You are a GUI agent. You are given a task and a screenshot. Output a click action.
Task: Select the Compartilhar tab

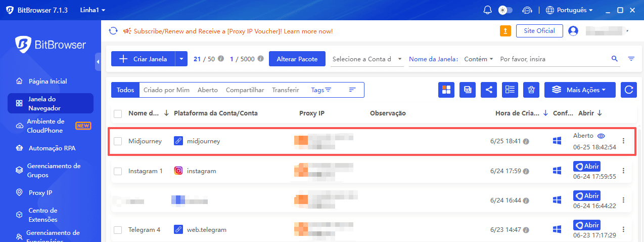pyautogui.click(x=245, y=90)
